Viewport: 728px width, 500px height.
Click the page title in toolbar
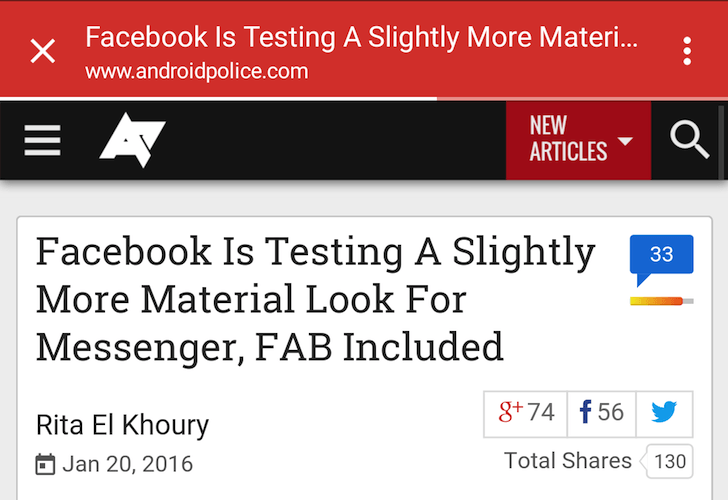coord(360,38)
